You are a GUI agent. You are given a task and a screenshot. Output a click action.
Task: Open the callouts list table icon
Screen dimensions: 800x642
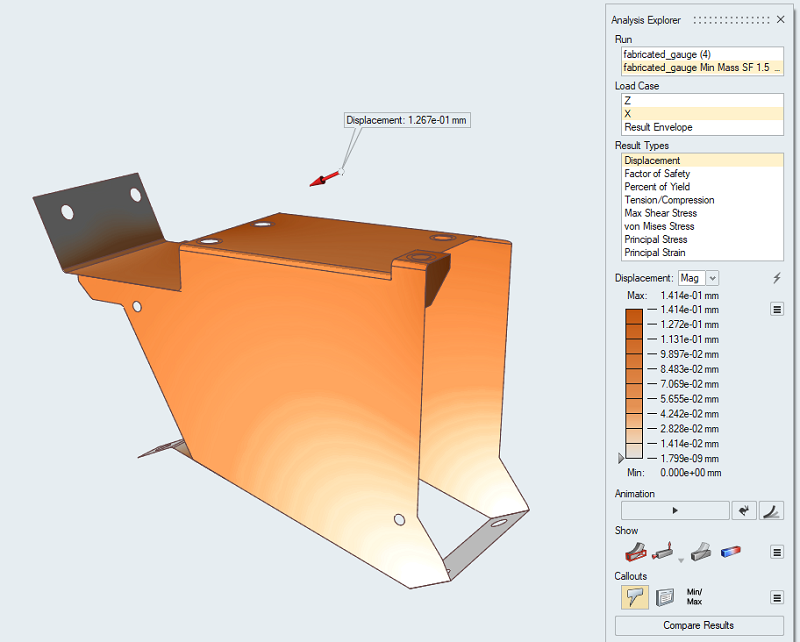click(x=664, y=597)
